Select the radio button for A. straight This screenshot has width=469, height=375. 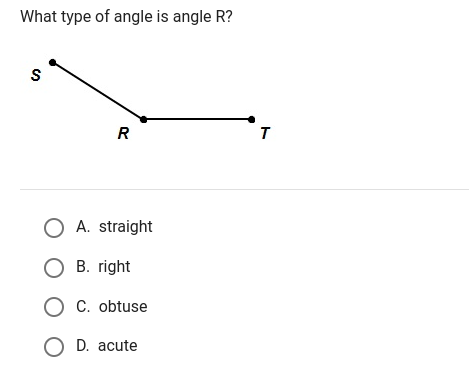point(54,228)
